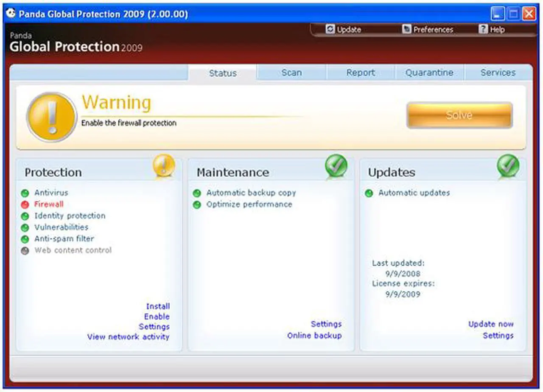Click the Enable link in Protection panel
Image resolution: width=543 pixels, height=392 pixels.
(x=157, y=316)
